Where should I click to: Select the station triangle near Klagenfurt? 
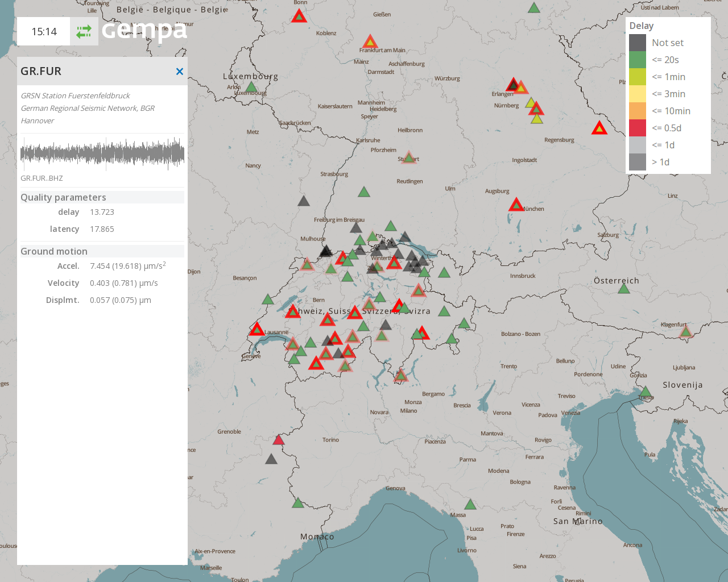coord(686,331)
